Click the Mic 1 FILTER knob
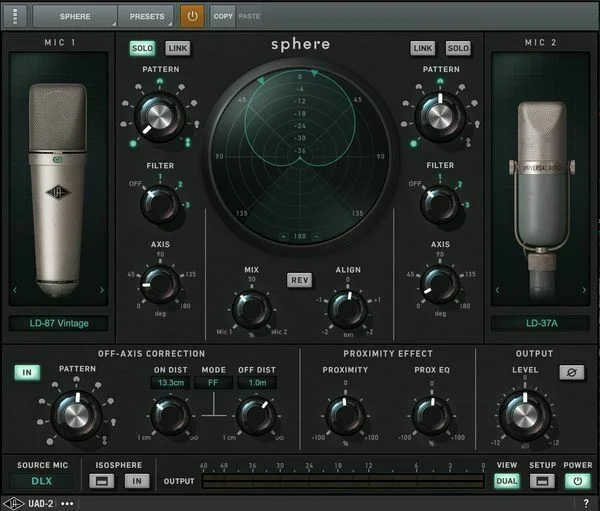The image size is (600, 511). (160, 204)
